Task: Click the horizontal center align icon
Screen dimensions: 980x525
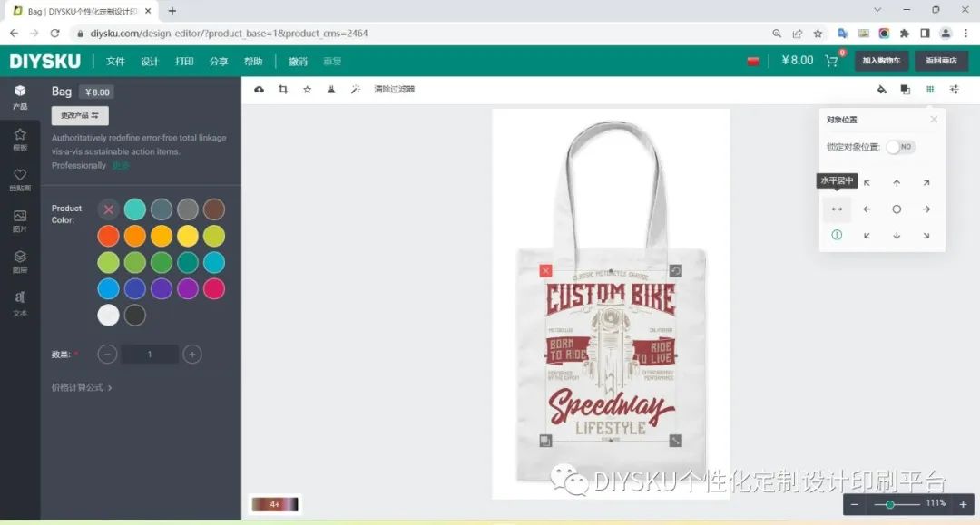Action: tap(837, 209)
